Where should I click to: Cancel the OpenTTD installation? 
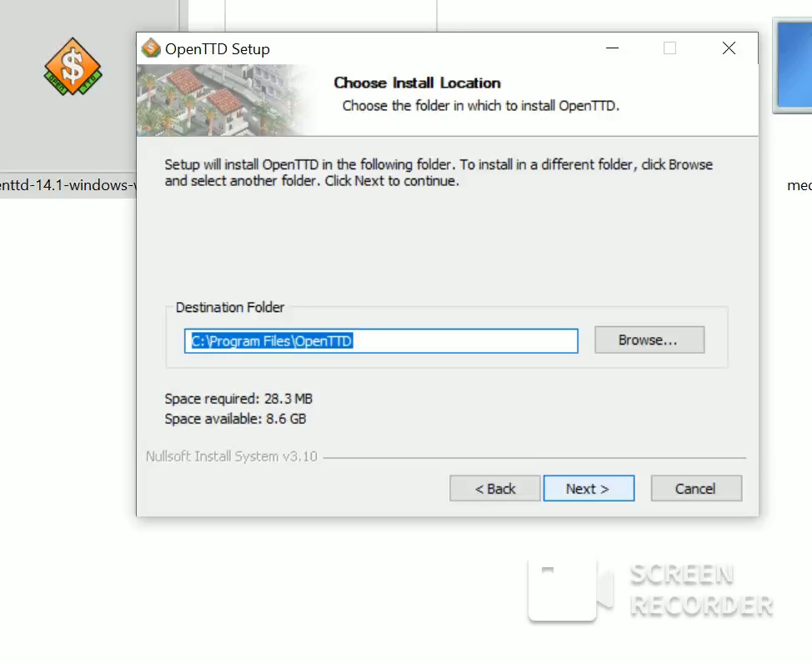tap(696, 488)
